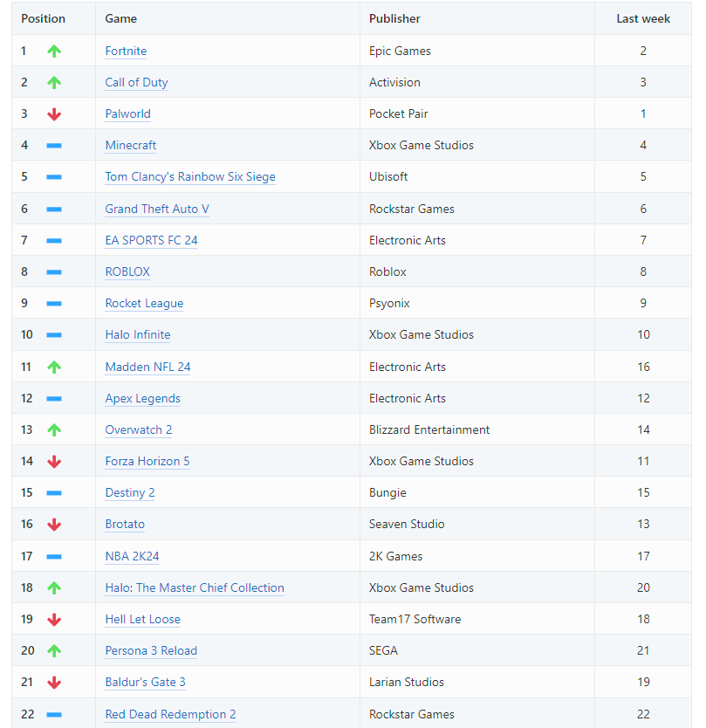Click the blue dash in Rocket League row
Image resolution: width=706 pixels, height=728 pixels.
click(x=54, y=304)
